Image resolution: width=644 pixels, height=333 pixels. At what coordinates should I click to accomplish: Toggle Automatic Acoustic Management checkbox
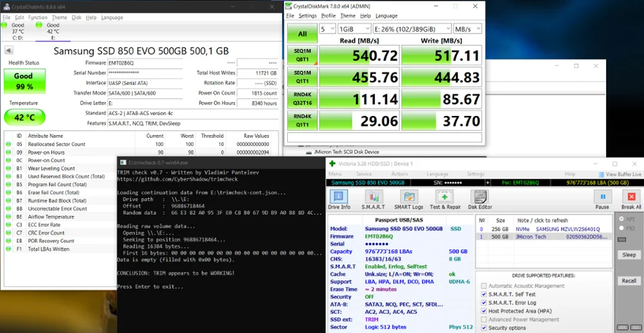484,286
